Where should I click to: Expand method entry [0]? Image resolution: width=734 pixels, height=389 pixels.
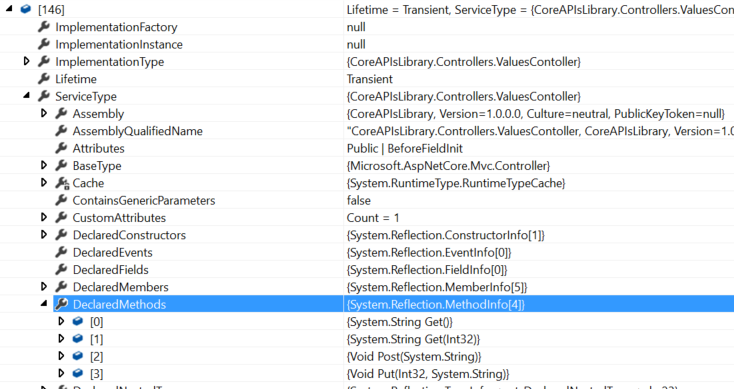click(x=61, y=321)
